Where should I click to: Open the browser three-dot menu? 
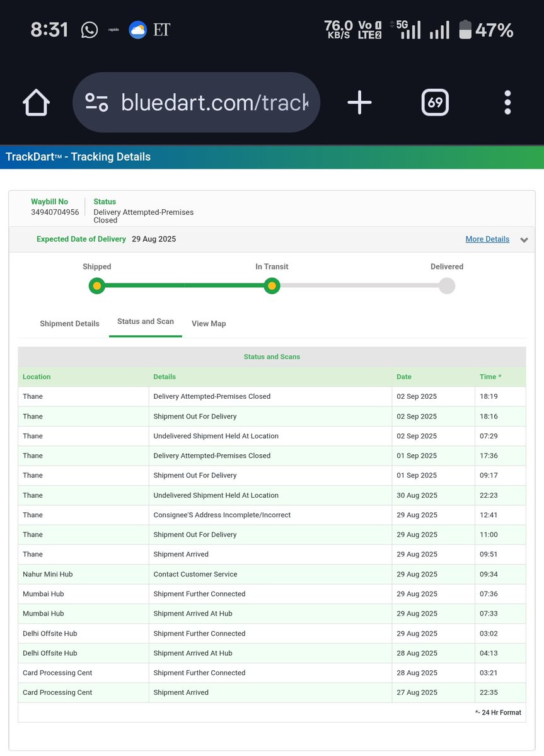coord(507,102)
